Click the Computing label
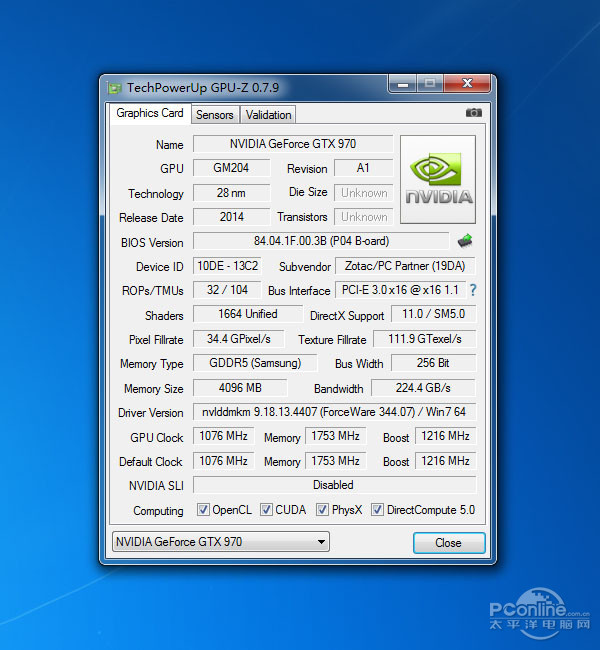Screen dimensions: 600x650 pos(158,511)
